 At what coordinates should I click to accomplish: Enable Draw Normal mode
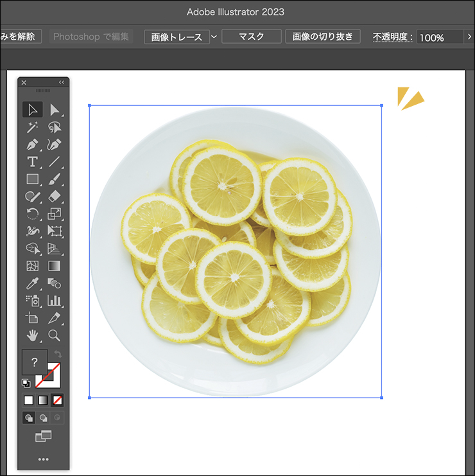pos(29,418)
